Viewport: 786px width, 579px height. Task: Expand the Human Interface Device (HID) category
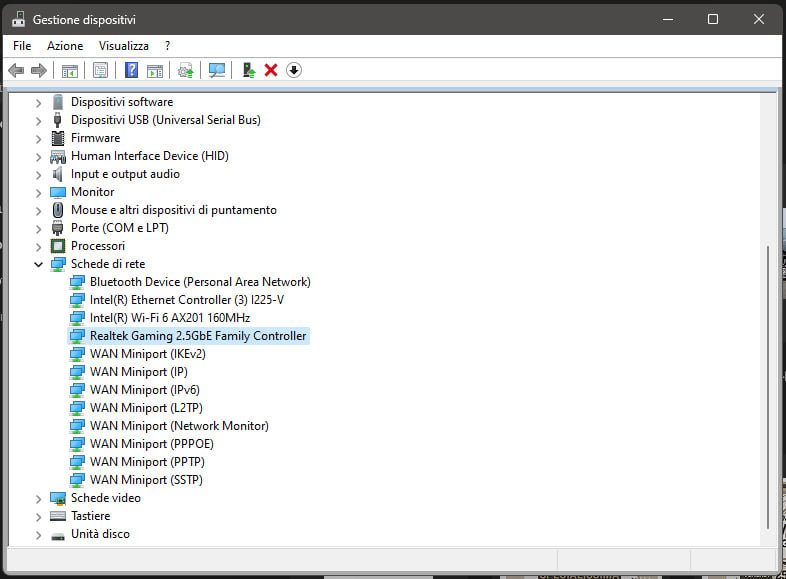[x=39, y=157]
